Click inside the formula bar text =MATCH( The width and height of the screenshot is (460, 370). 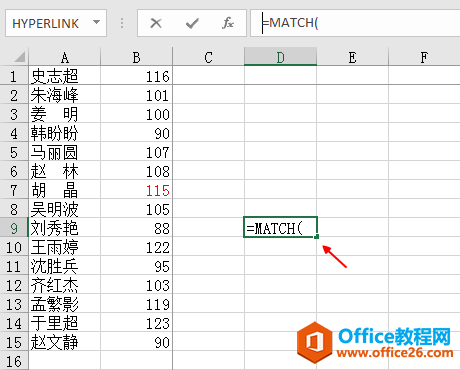(290, 23)
